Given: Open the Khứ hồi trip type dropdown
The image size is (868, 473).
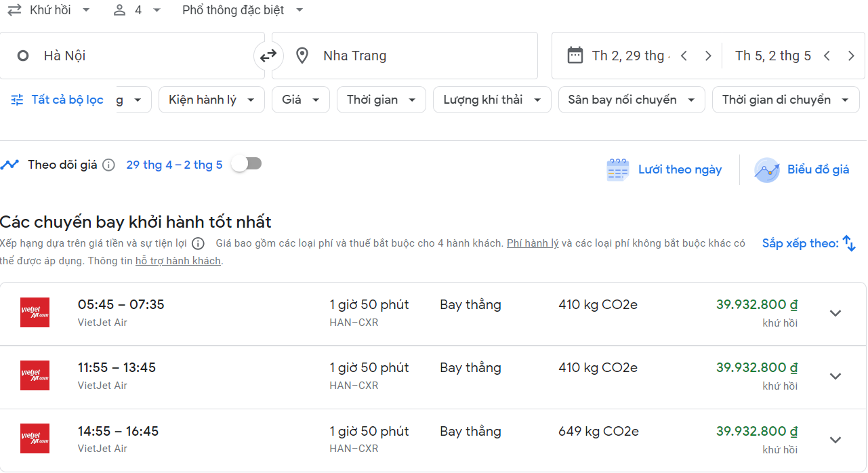Looking at the screenshot, I should tap(49, 10).
